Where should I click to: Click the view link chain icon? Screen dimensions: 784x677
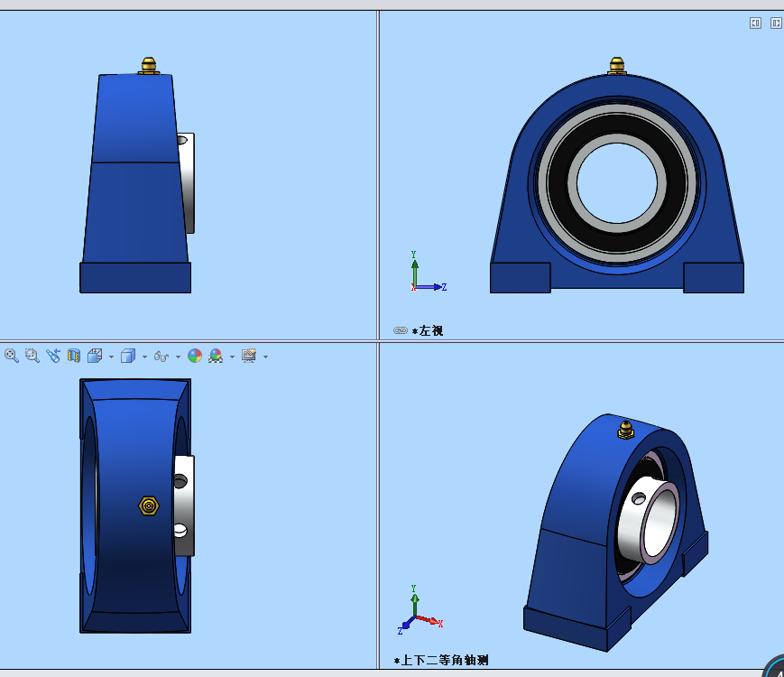(x=401, y=330)
